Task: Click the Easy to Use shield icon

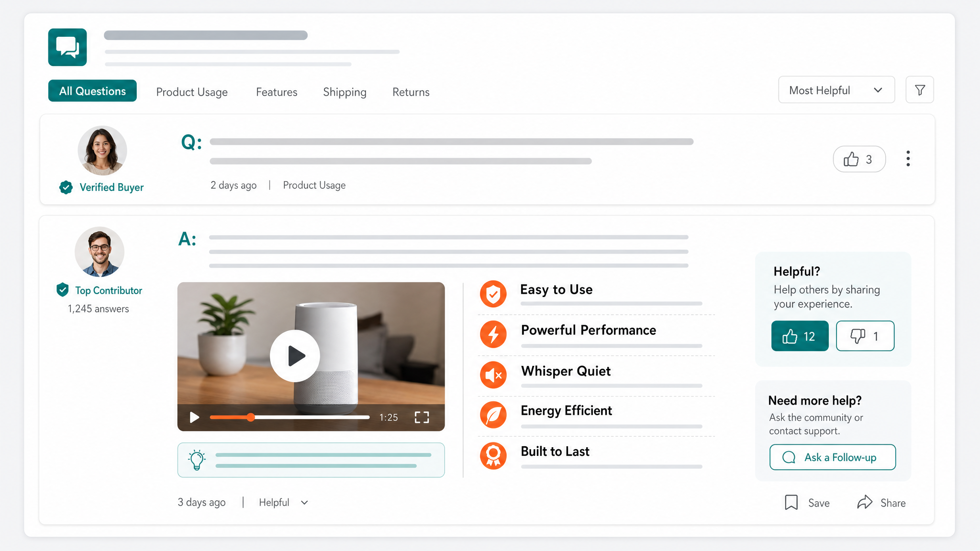Action: (493, 294)
